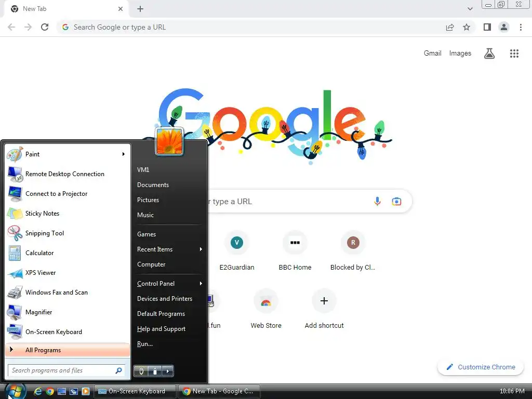532x399 pixels.
Task: Open Help and Support
Action: click(x=161, y=329)
